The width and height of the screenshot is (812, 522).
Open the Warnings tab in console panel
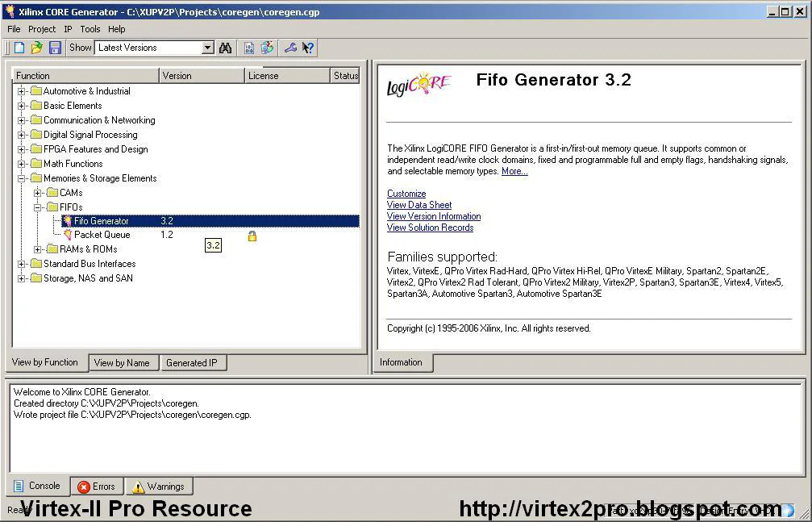[x=158, y=487]
